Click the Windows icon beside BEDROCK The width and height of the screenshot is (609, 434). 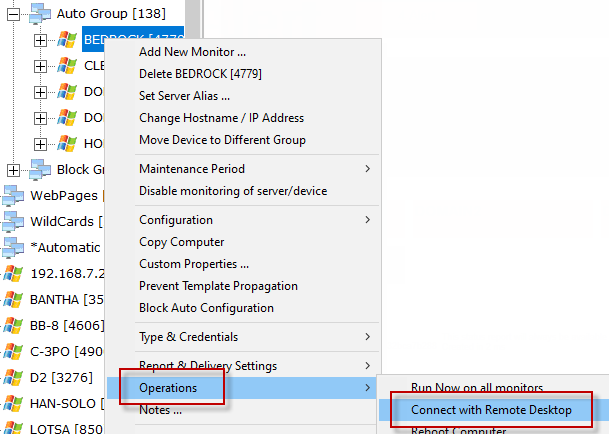pos(67,41)
